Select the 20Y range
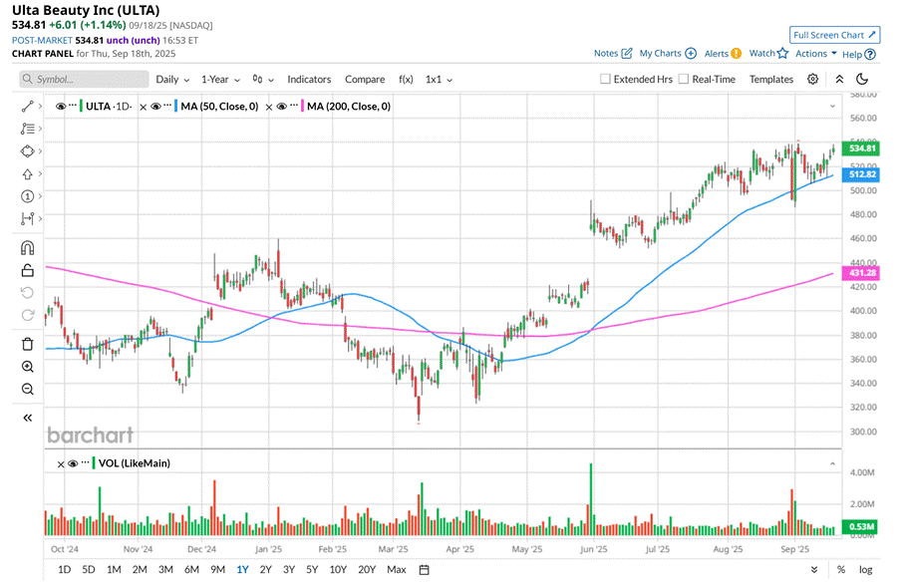 (x=366, y=570)
